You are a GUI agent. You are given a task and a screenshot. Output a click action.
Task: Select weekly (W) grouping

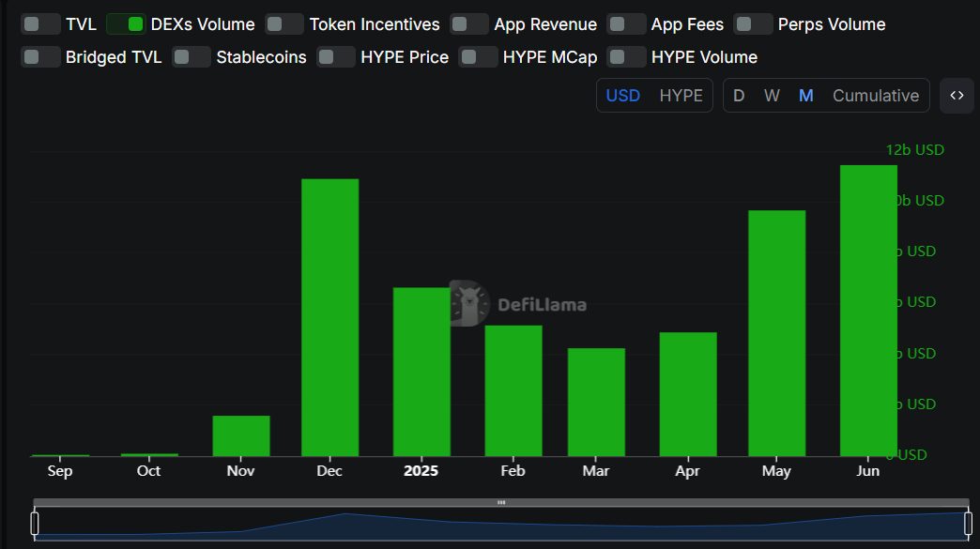click(772, 96)
